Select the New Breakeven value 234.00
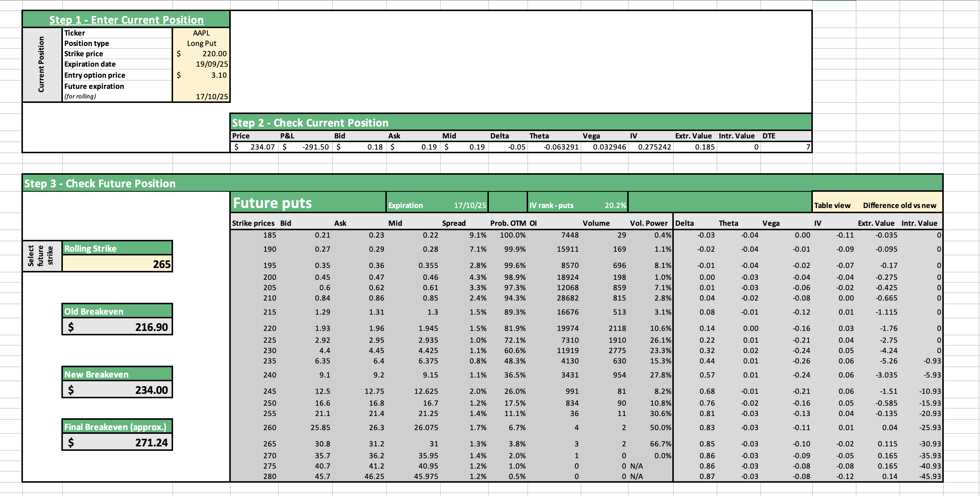Screen dimensions: 980x496 117,390
